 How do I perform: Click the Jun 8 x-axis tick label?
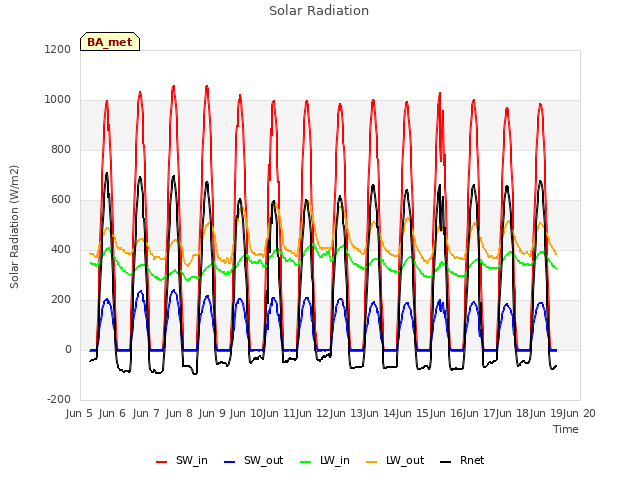[x=179, y=413]
